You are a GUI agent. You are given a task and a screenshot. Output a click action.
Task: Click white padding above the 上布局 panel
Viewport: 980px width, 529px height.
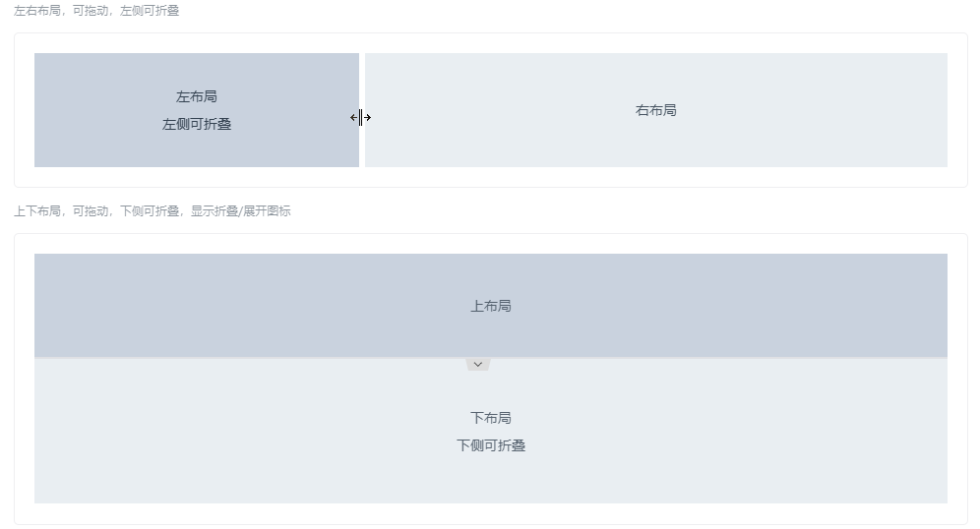point(490,244)
